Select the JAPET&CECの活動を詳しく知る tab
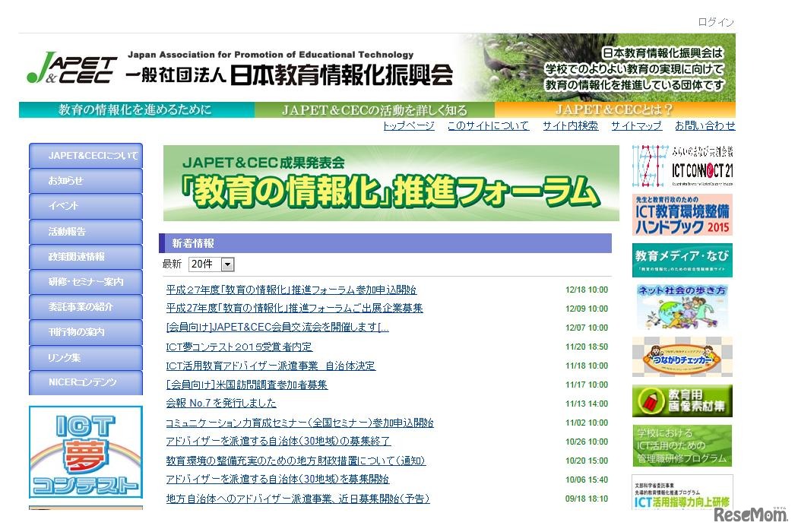The height and width of the screenshot is (532, 798). tap(372, 110)
